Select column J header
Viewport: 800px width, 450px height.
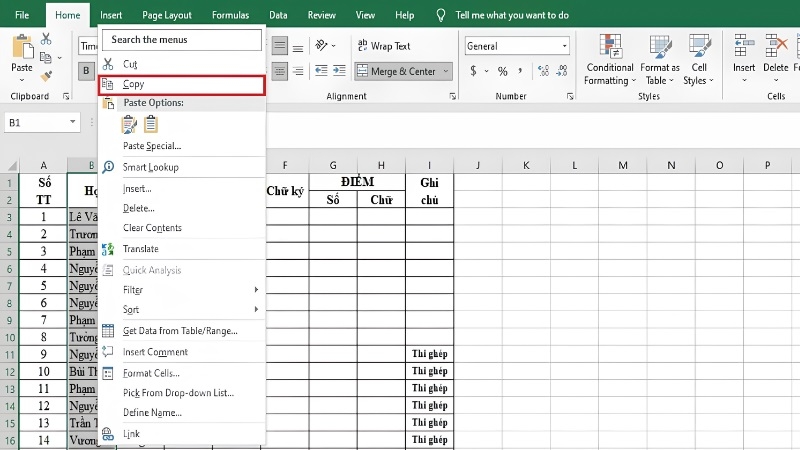pyautogui.click(x=478, y=165)
